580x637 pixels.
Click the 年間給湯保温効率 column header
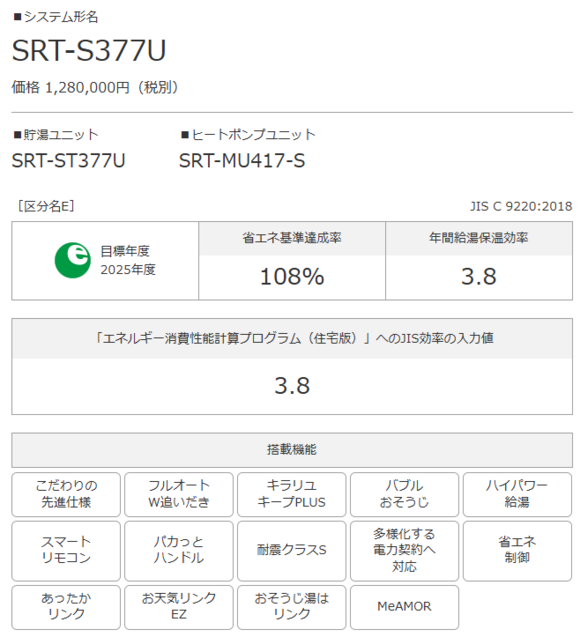[x=479, y=238]
